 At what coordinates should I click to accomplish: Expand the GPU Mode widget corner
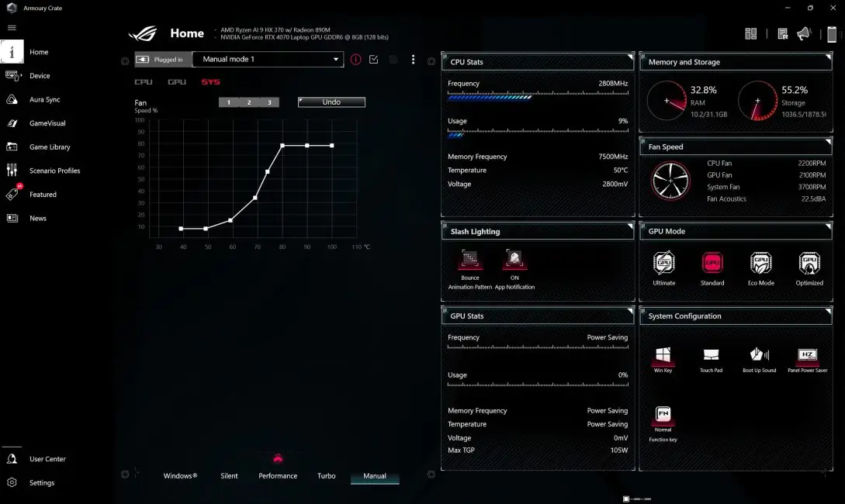(828, 226)
